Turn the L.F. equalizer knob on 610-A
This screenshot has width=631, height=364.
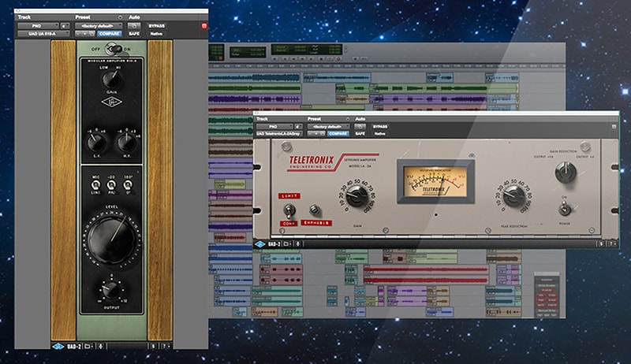[x=96, y=141]
